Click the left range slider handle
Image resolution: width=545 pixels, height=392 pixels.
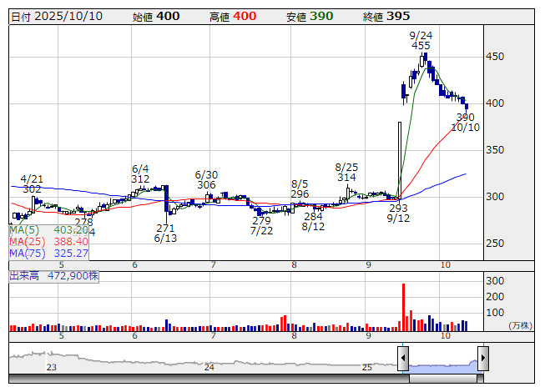(x=403, y=359)
